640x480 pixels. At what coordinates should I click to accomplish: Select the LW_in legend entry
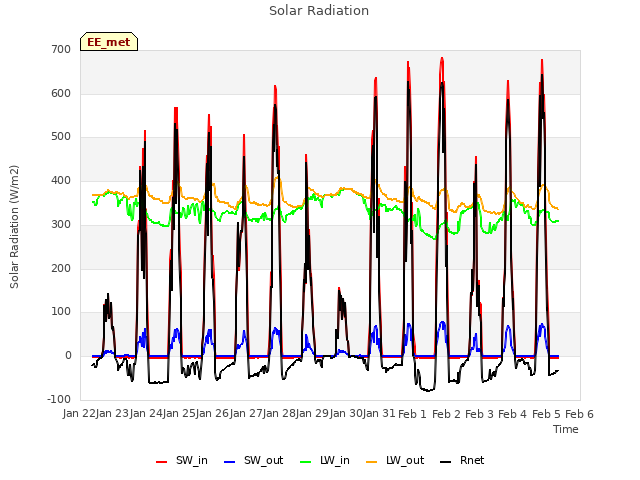click(x=325, y=460)
